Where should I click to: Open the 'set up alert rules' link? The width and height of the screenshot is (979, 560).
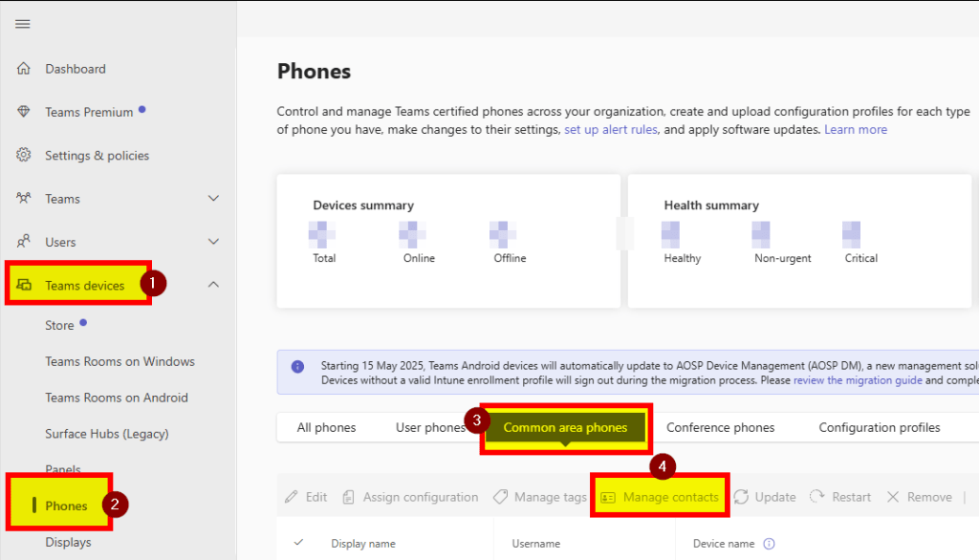coord(610,129)
